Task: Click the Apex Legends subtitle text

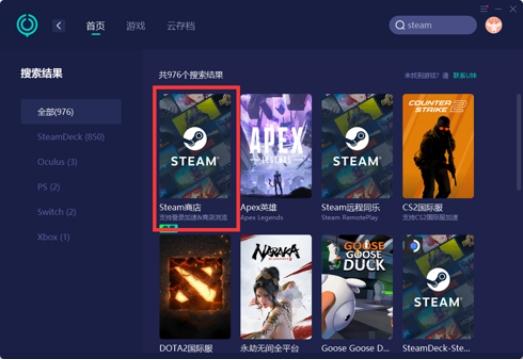Action: pos(262,218)
